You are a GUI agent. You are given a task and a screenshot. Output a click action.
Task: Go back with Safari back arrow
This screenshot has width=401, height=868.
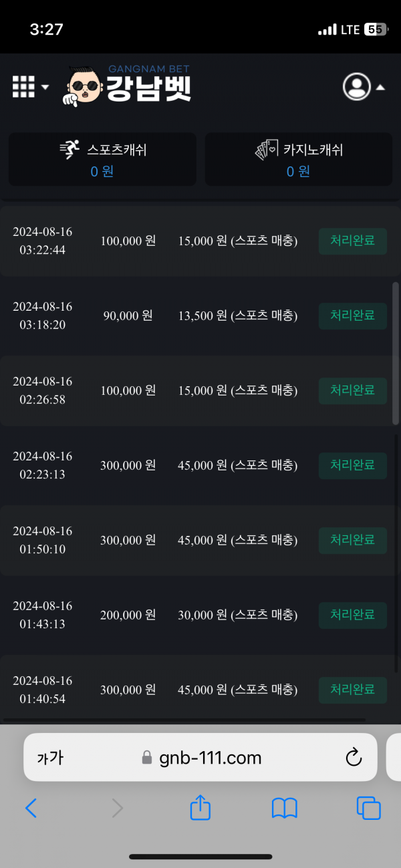click(x=31, y=809)
